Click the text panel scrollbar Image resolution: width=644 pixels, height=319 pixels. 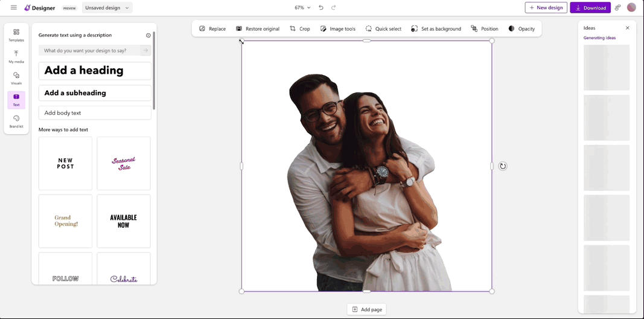point(154,70)
